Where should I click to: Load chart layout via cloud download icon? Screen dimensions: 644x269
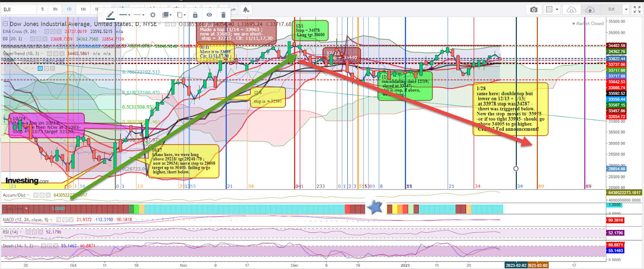point(571,9)
